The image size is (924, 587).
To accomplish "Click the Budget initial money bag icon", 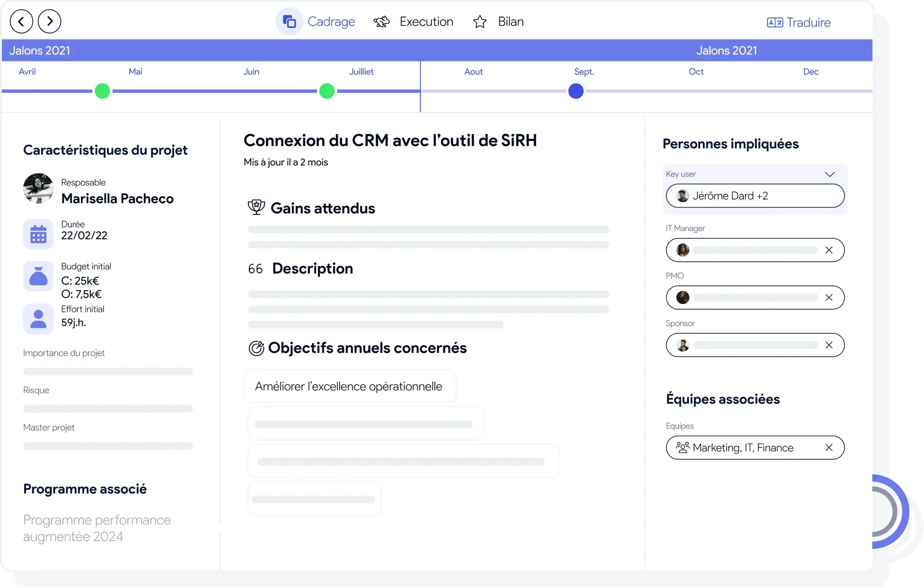I will (x=38, y=276).
